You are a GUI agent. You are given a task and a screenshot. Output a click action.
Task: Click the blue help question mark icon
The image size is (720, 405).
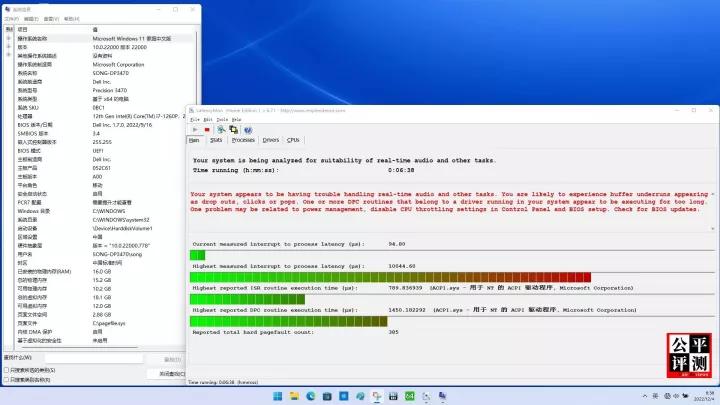(x=250, y=128)
